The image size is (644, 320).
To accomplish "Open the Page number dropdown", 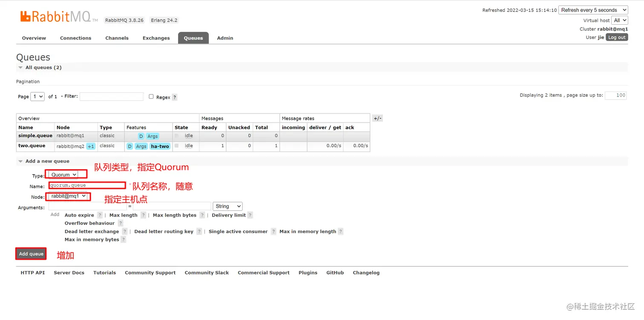I will point(37,97).
